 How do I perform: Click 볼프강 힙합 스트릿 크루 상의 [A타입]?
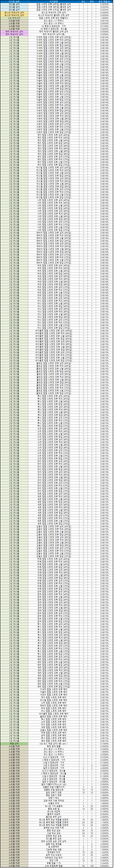point(54,363)
